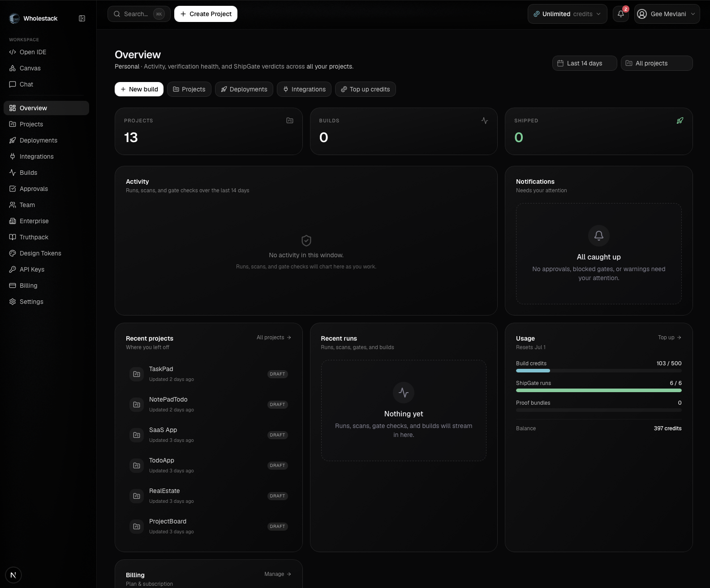This screenshot has height=588, width=710.
Task: Open Deployments in the sidebar
Action: [46, 140]
